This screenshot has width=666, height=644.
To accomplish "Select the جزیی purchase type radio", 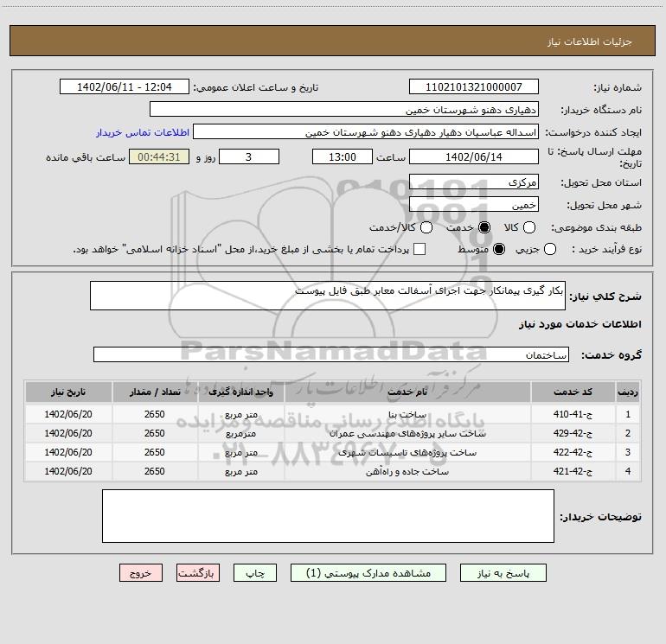I will pyautogui.click(x=549, y=249).
